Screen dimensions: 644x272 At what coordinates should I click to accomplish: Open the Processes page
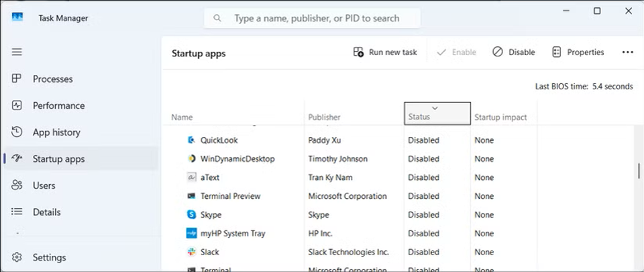click(81, 79)
